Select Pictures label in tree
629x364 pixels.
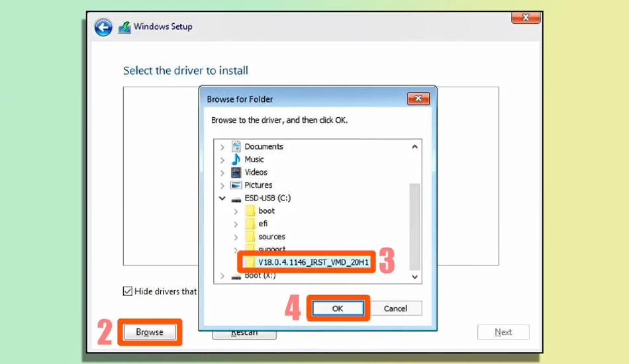258,185
